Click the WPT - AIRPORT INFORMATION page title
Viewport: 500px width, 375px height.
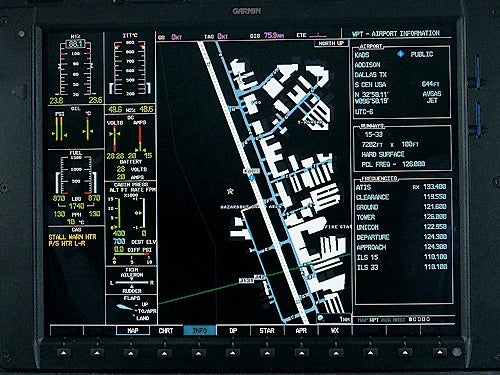[x=396, y=34]
